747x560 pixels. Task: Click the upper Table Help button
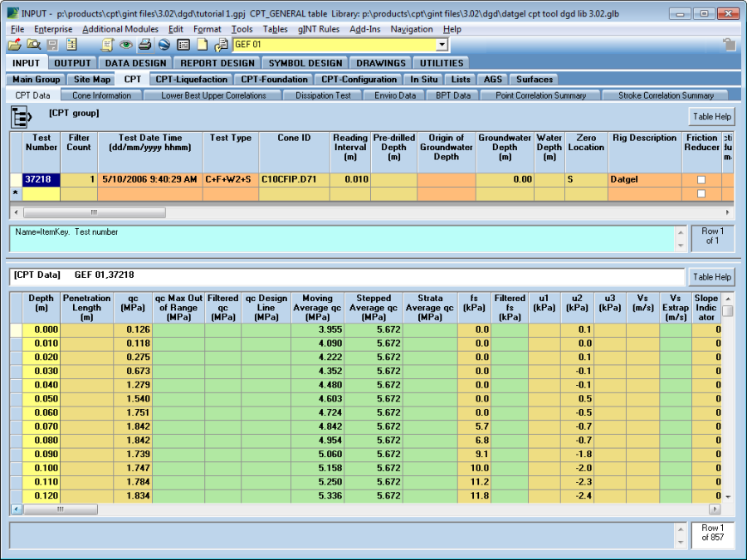pyautogui.click(x=711, y=117)
